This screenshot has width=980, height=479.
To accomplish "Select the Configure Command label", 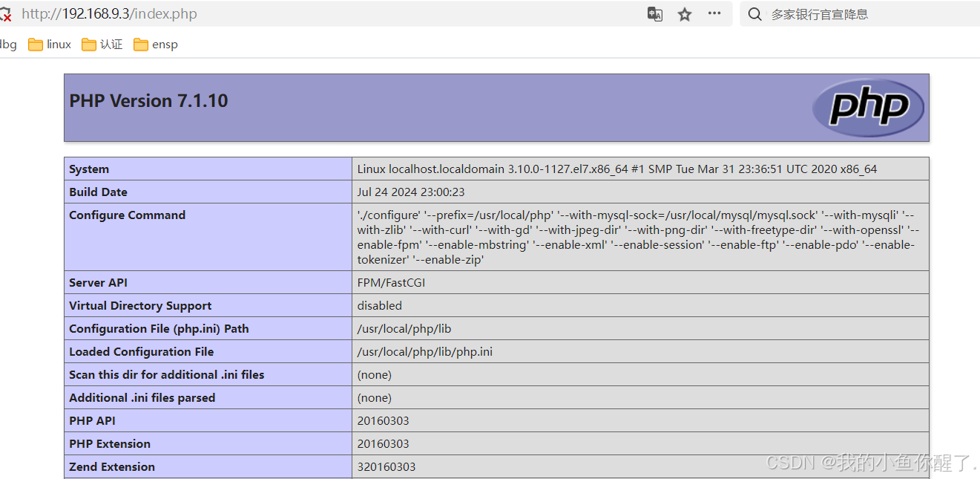I will (127, 215).
